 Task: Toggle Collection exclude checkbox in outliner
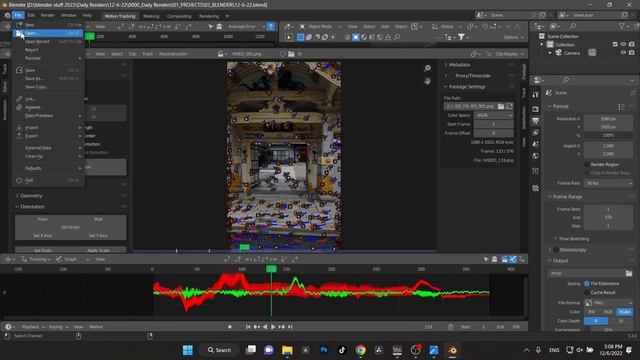click(x=615, y=44)
